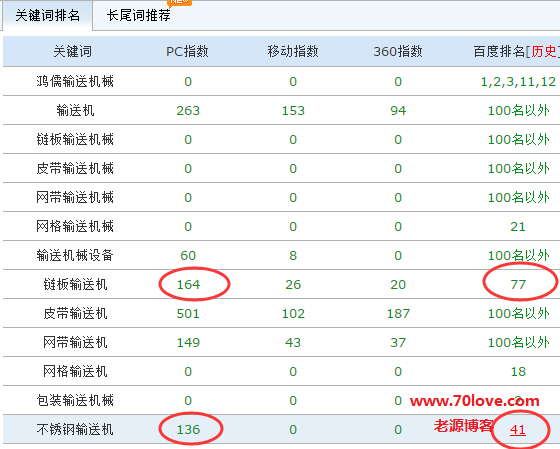The width and height of the screenshot is (560, 449).
Task: Click the 关键词 column header
Action: (x=72, y=51)
